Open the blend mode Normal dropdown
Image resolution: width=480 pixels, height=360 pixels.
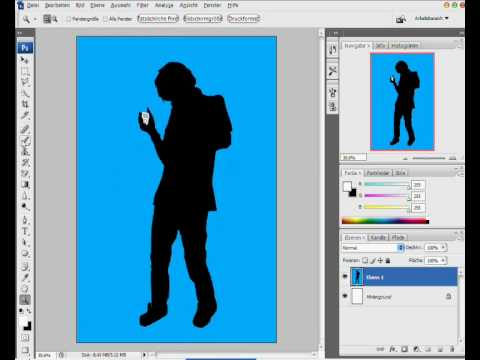[x=373, y=248]
